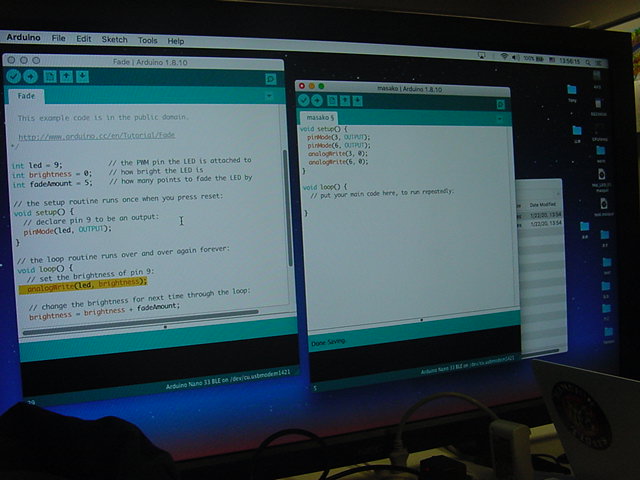Open the File menu

58,38
